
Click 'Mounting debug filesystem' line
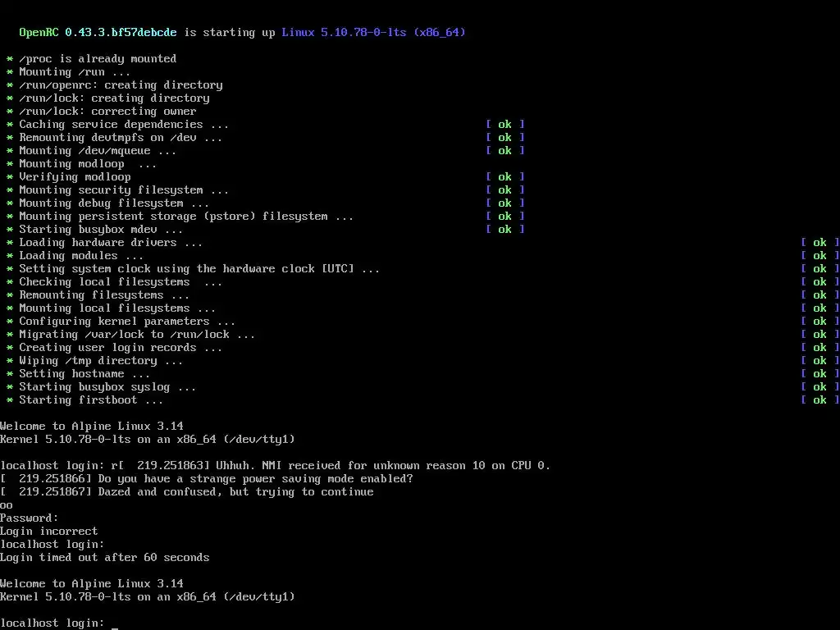(114, 203)
